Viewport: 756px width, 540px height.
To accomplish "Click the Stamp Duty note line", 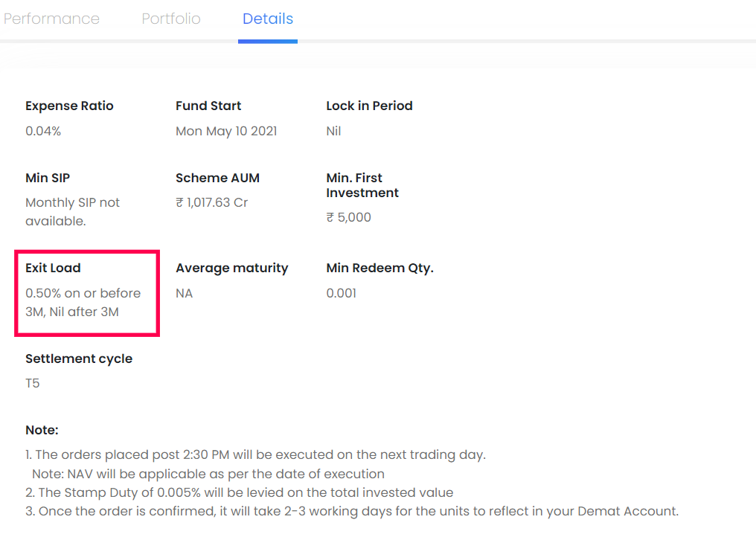I will click(x=239, y=492).
